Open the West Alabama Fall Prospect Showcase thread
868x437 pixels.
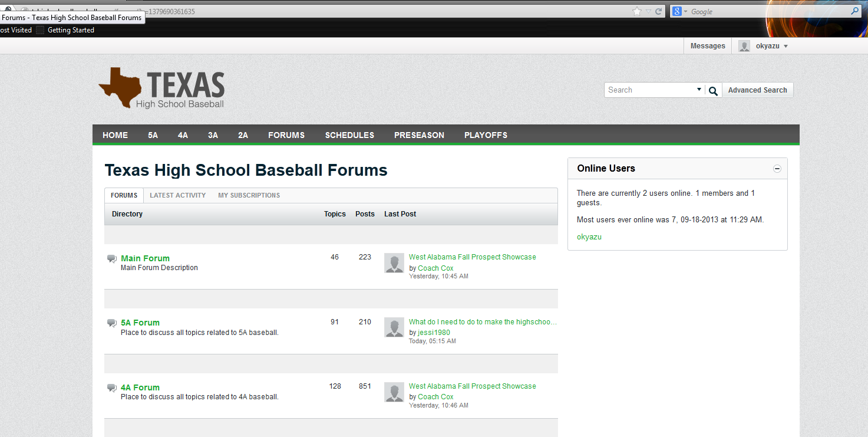point(472,257)
